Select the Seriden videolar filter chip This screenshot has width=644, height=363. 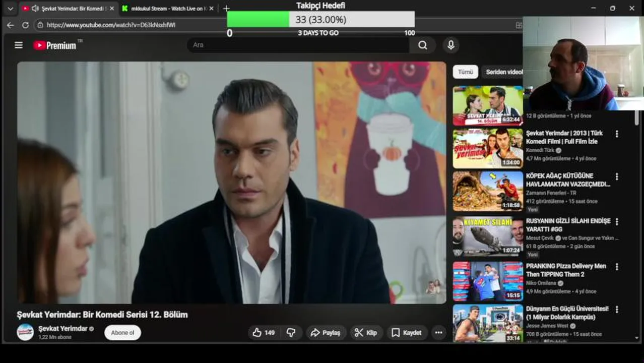pos(504,72)
